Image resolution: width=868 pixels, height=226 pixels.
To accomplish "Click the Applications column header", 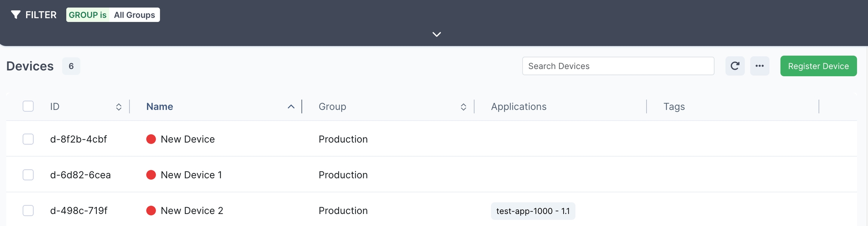I will pyautogui.click(x=518, y=107).
